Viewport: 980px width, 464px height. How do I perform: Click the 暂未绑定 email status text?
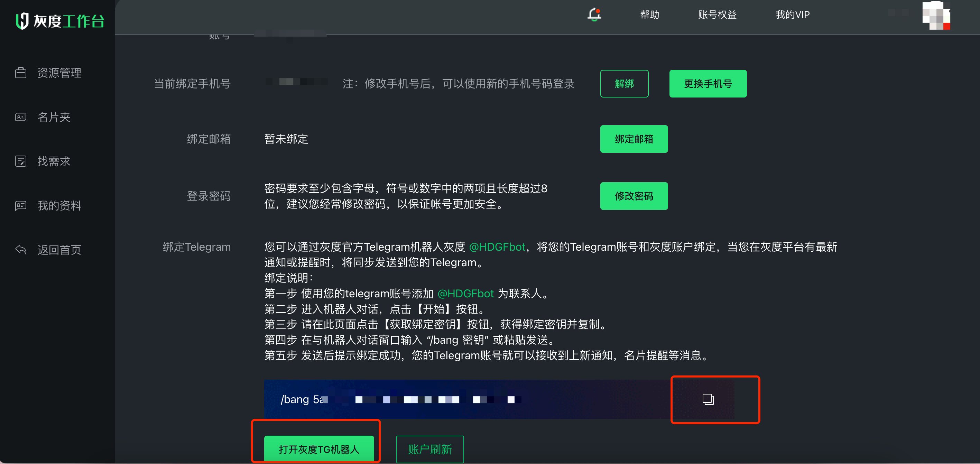click(x=286, y=139)
